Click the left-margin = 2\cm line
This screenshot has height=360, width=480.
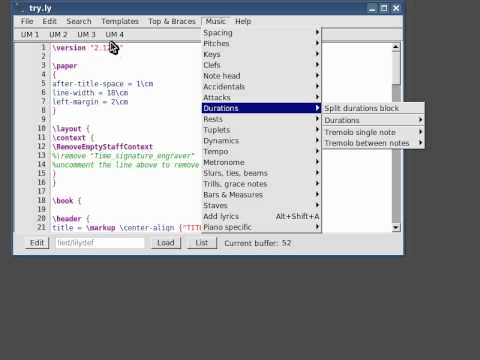coord(90,102)
